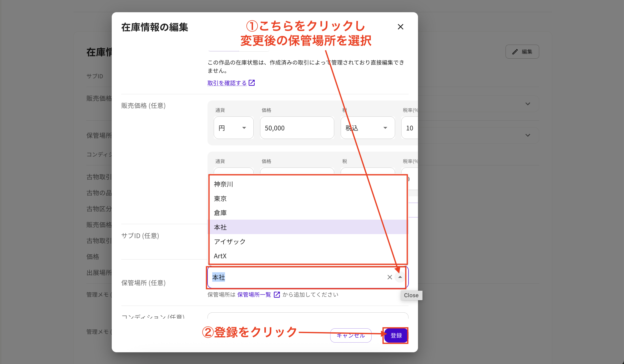Click the external link icon beside 取引を確認する

(252, 83)
